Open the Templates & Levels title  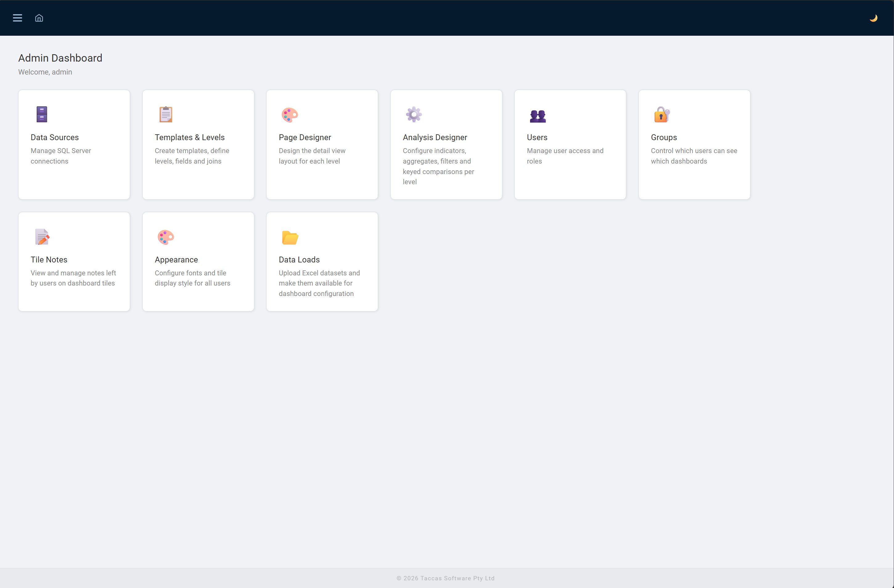(x=190, y=137)
